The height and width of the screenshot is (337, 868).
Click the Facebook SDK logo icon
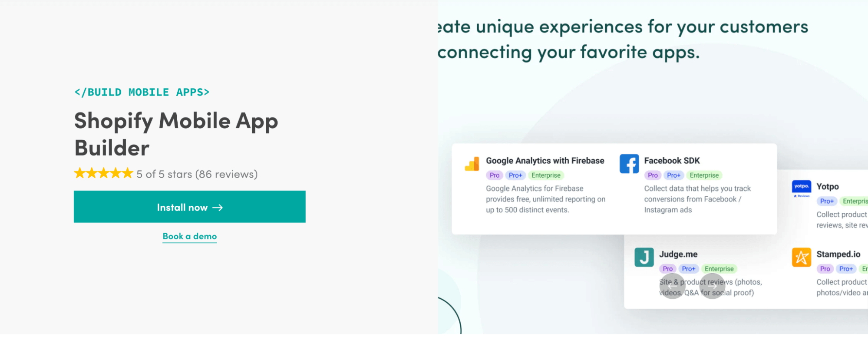click(629, 164)
